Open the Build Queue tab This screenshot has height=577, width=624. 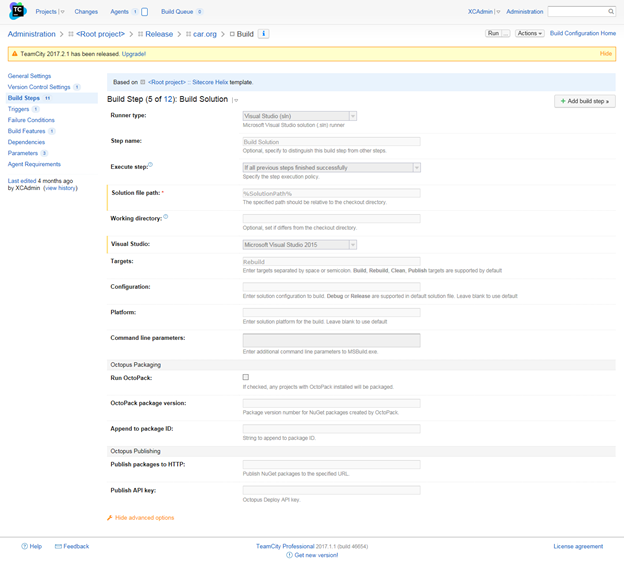pos(177,12)
